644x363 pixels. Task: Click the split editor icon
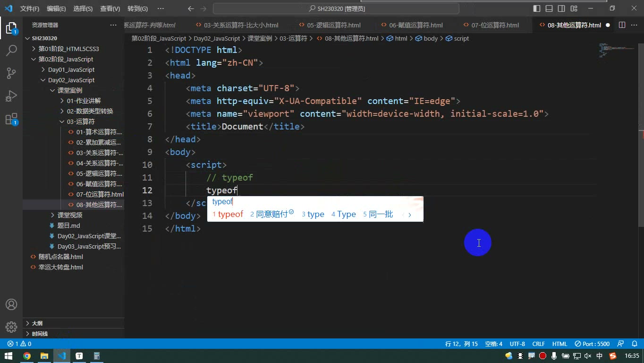[622, 25]
